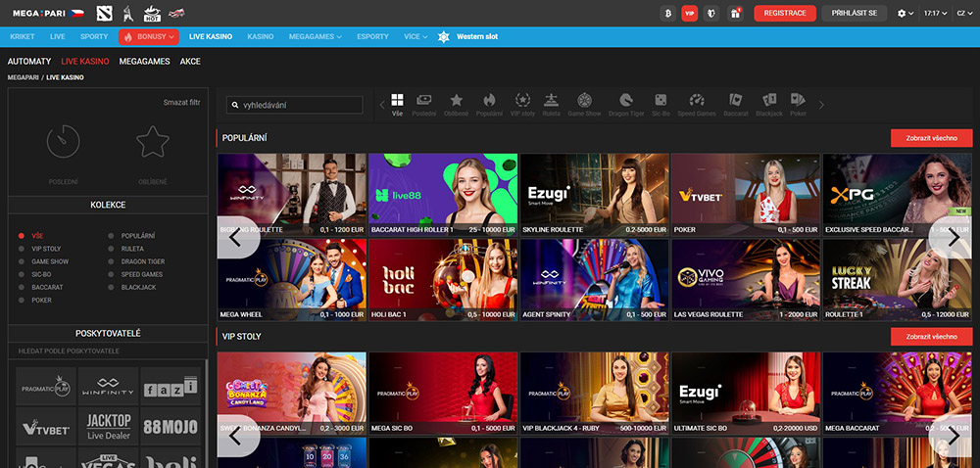Screen dimensions: 980x468
Task: Switch to the Automaty tab
Action: (28, 62)
